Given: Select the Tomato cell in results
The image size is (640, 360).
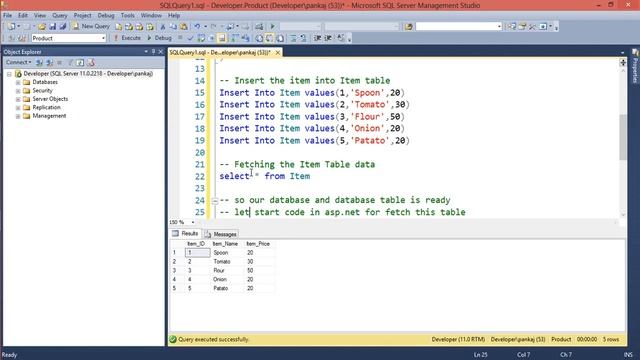Looking at the screenshot, I should [227, 262].
